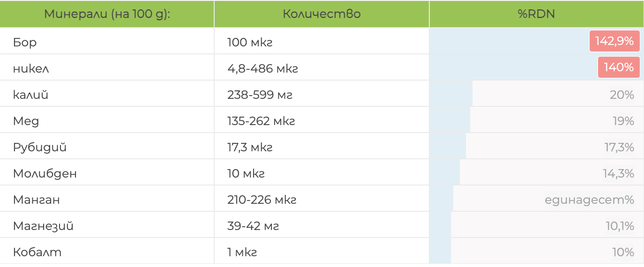This screenshot has width=644, height=267.
Task: Click the Молибден row label
Action: tap(45, 174)
